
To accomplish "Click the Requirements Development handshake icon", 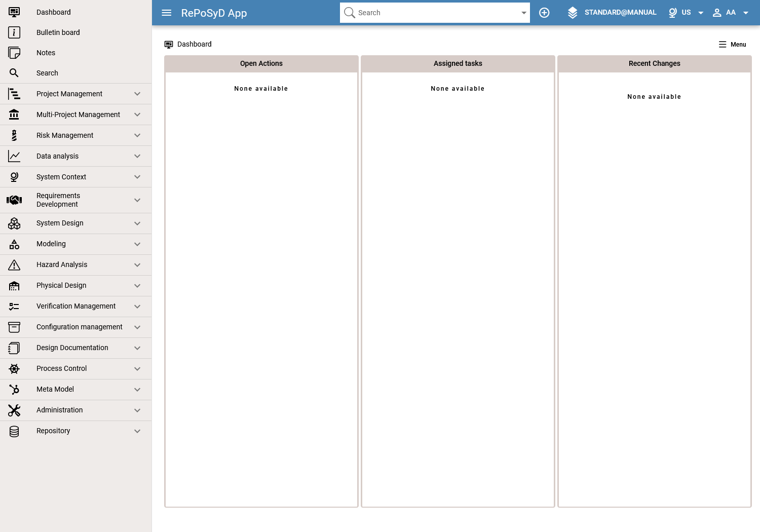I will [14, 200].
